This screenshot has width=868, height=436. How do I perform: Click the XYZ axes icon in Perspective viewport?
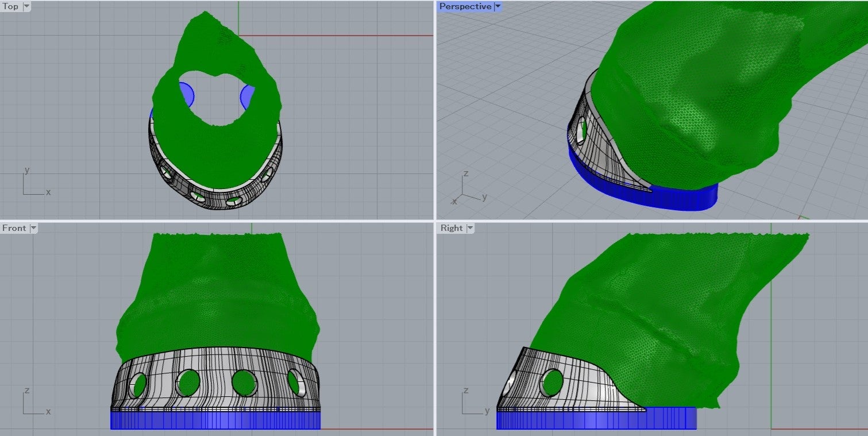(x=468, y=188)
